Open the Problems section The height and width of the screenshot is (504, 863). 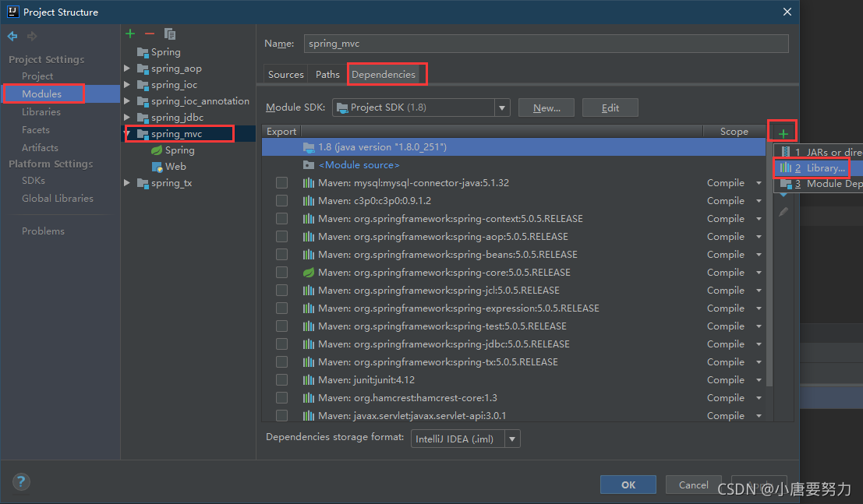43,231
